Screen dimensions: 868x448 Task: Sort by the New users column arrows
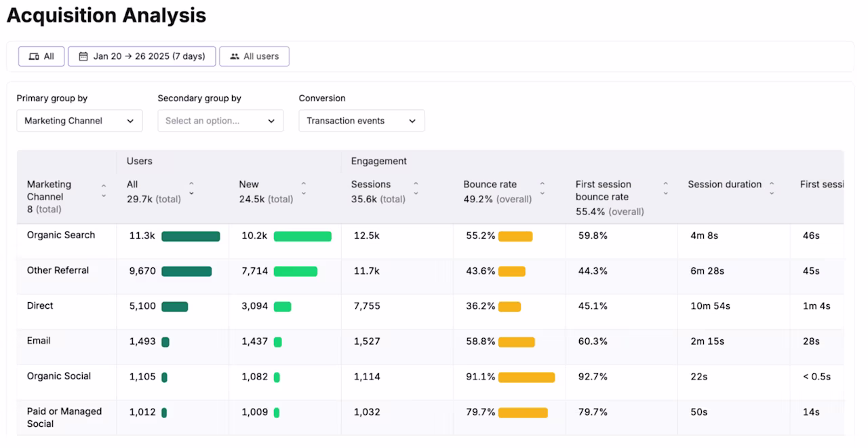(303, 188)
